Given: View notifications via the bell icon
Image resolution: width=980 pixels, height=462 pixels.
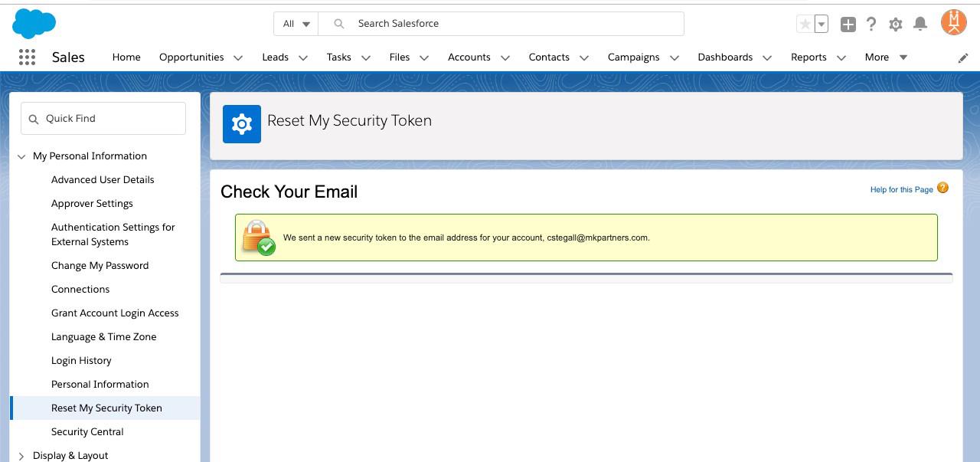Looking at the screenshot, I should [920, 24].
